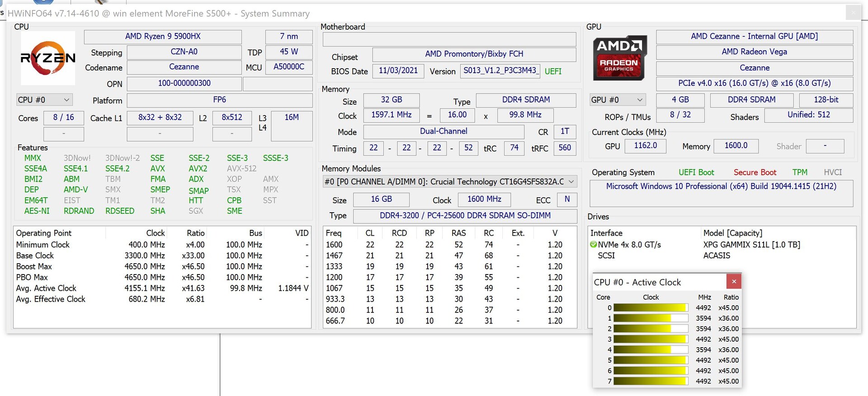The width and height of the screenshot is (868, 396).
Task: Click the Cores value 8 / 16
Action: (x=64, y=117)
